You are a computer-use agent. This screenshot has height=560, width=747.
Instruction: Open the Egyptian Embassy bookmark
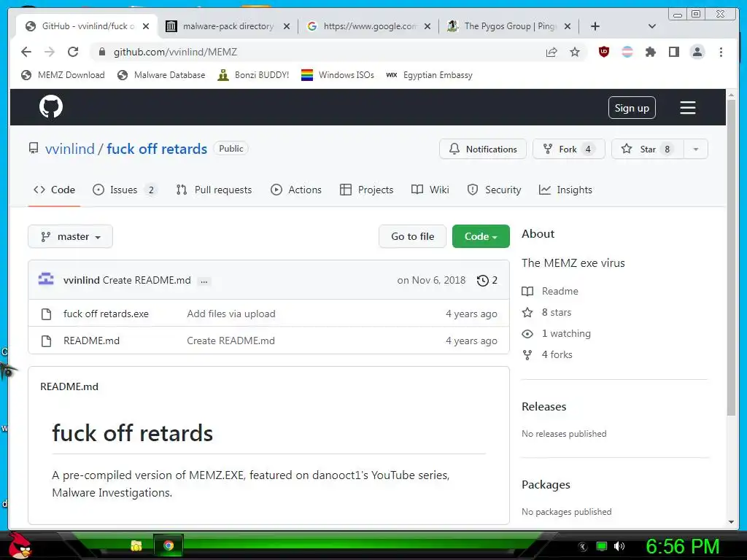(x=429, y=75)
